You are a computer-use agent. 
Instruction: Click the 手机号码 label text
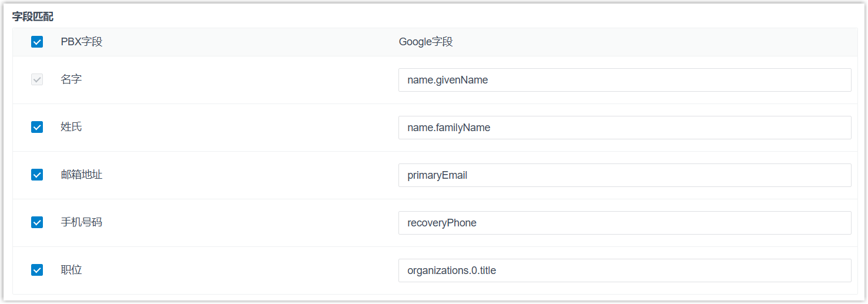82,222
